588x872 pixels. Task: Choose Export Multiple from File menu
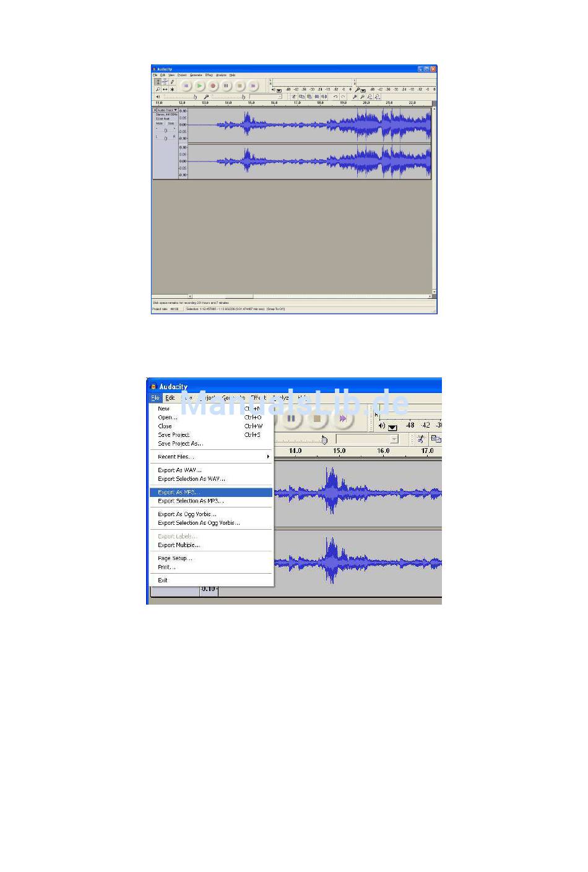(x=211, y=545)
